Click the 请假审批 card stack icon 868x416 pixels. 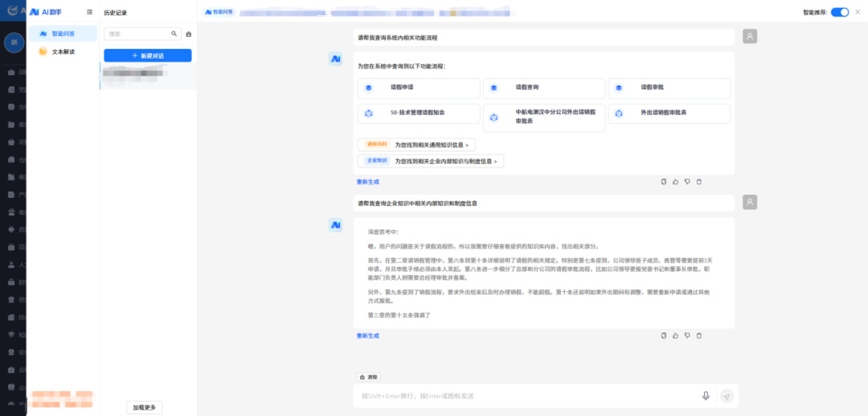point(619,88)
